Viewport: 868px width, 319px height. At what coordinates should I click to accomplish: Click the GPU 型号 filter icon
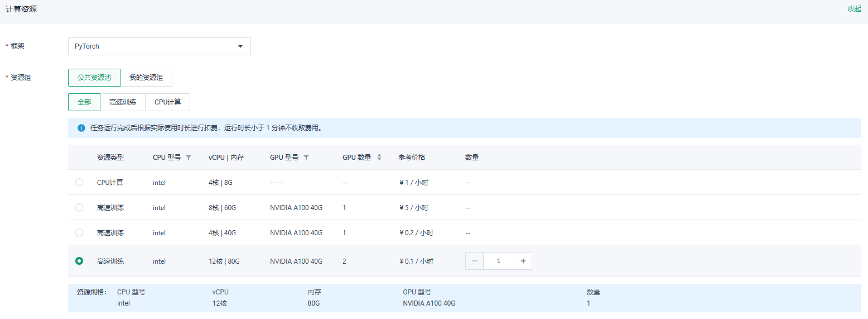[x=306, y=158]
